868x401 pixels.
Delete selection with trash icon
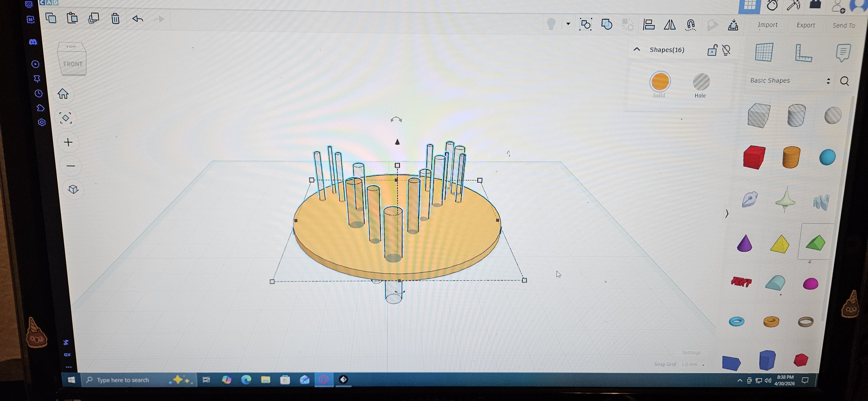[115, 18]
